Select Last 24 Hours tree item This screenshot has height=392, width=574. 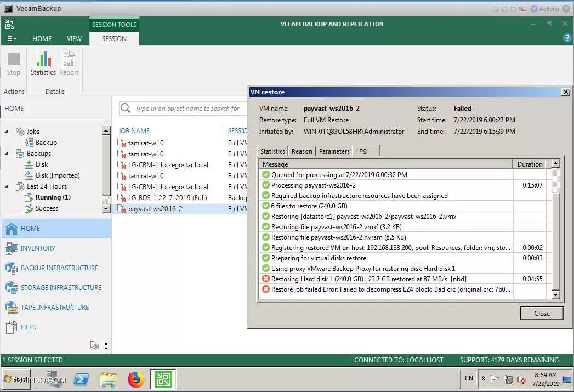[47, 186]
